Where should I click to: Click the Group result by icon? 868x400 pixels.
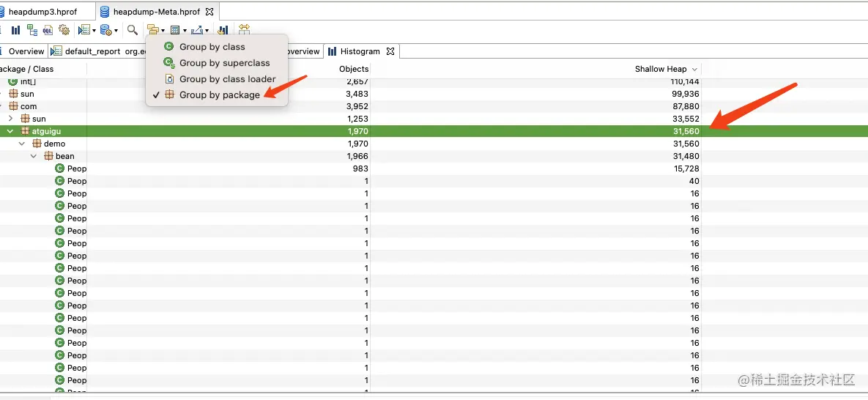153,30
